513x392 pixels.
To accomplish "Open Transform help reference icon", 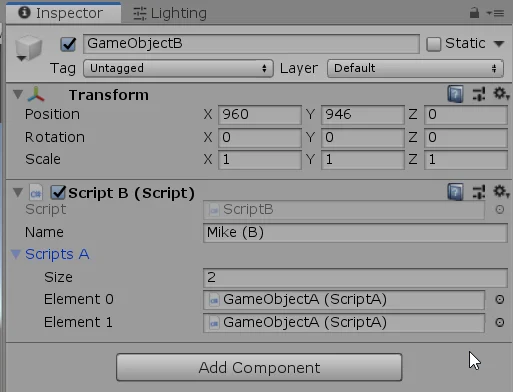I will click(x=455, y=94).
